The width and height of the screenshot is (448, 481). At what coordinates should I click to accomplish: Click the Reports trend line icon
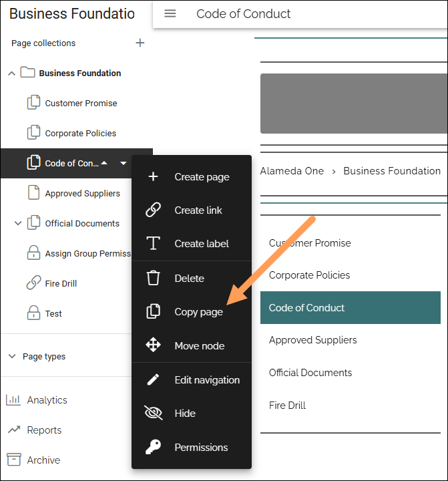14,430
